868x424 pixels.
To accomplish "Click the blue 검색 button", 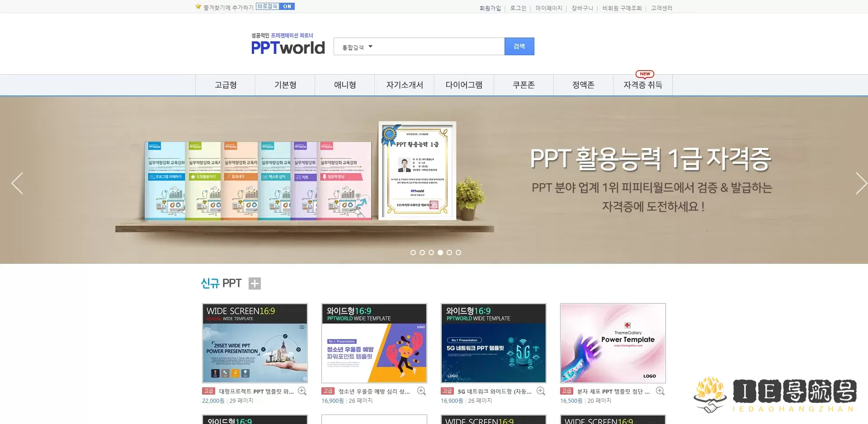I will pos(519,47).
